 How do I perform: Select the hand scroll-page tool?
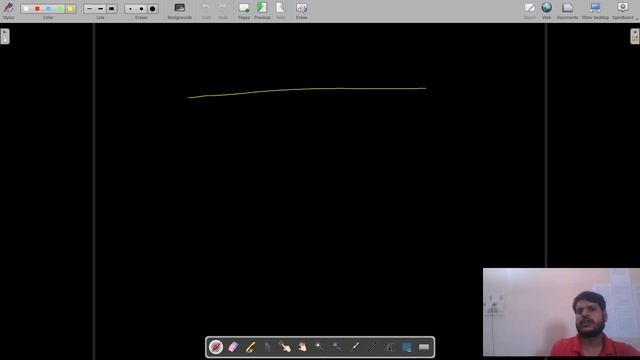[302, 347]
